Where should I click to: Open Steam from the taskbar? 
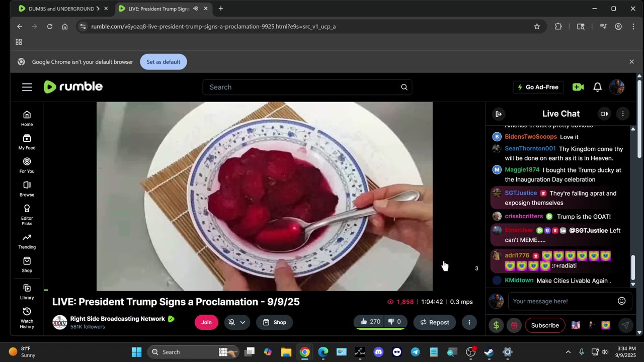point(489,352)
